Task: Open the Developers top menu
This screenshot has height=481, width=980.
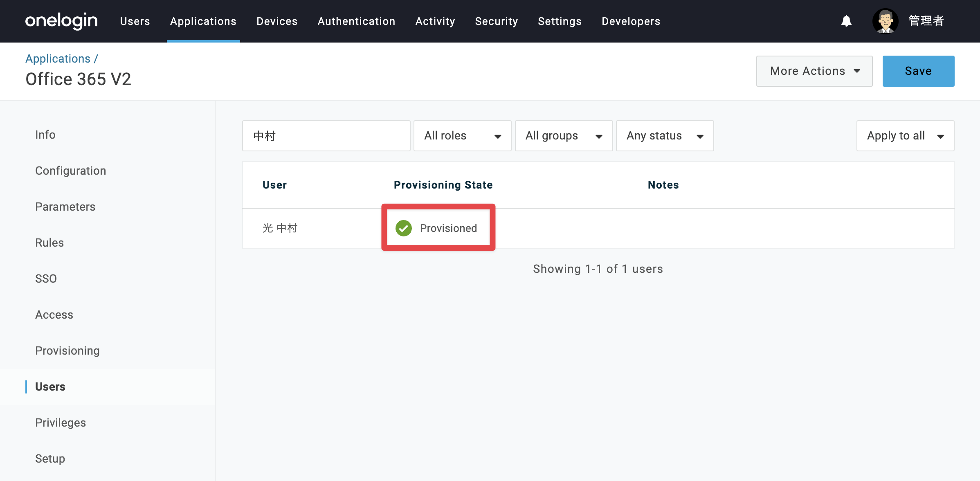Action: click(x=631, y=21)
